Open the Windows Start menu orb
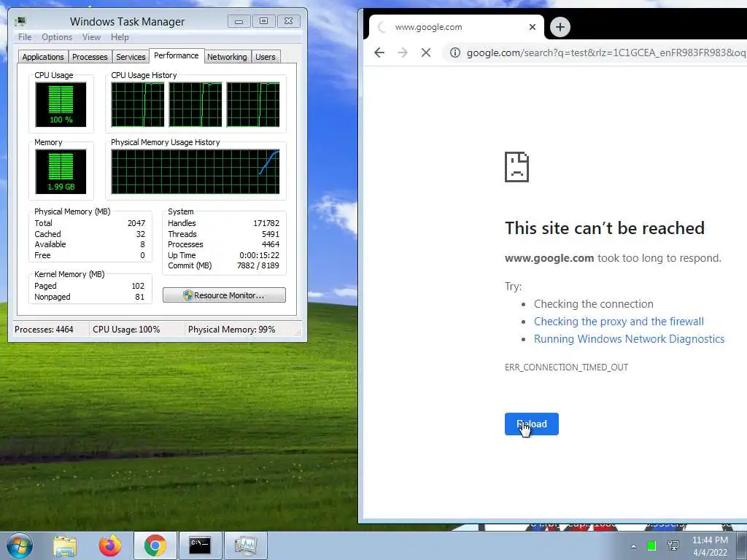Image resolution: width=747 pixels, height=560 pixels. (x=19, y=545)
